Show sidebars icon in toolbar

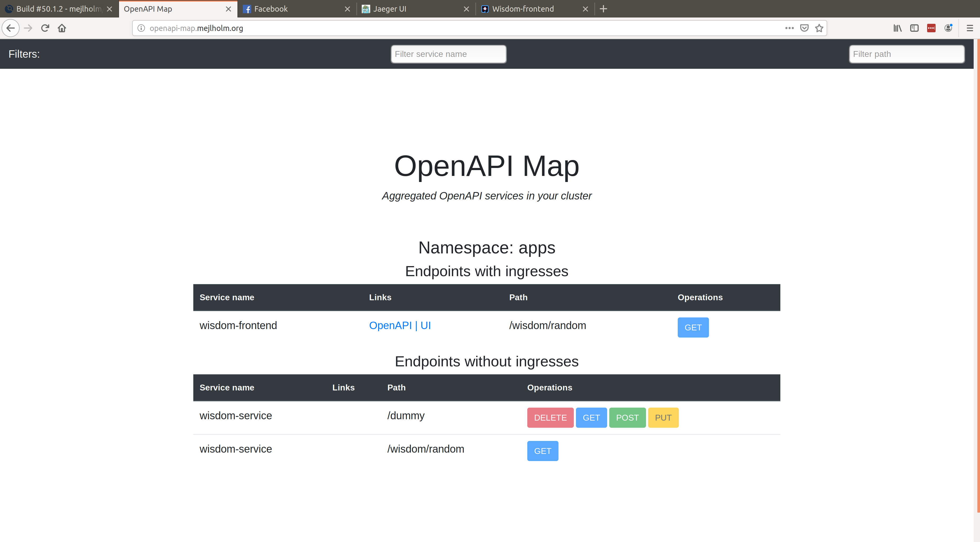[914, 28]
